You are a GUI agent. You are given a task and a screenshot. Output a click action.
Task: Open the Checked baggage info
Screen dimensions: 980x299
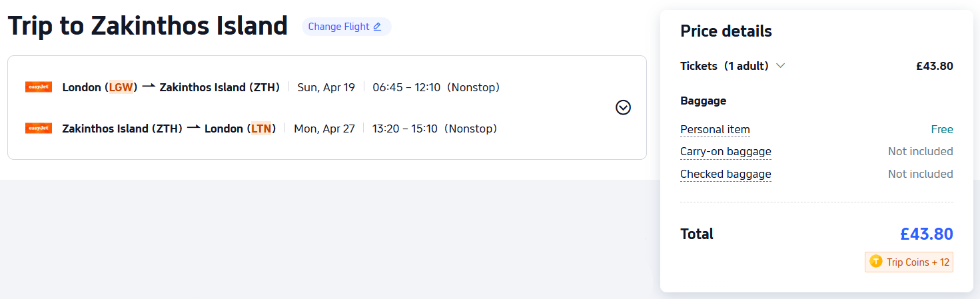click(x=726, y=174)
